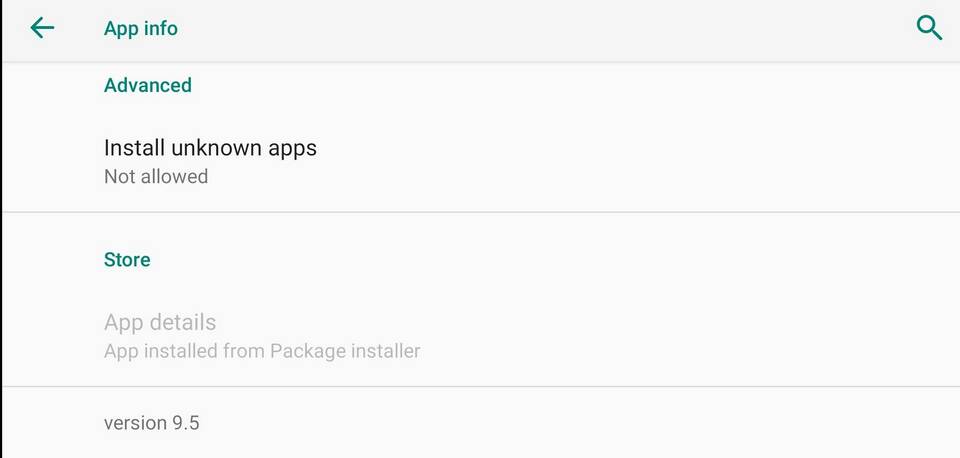The image size is (960, 458).
Task: Click the Not allowed status text
Action: pos(156,176)
